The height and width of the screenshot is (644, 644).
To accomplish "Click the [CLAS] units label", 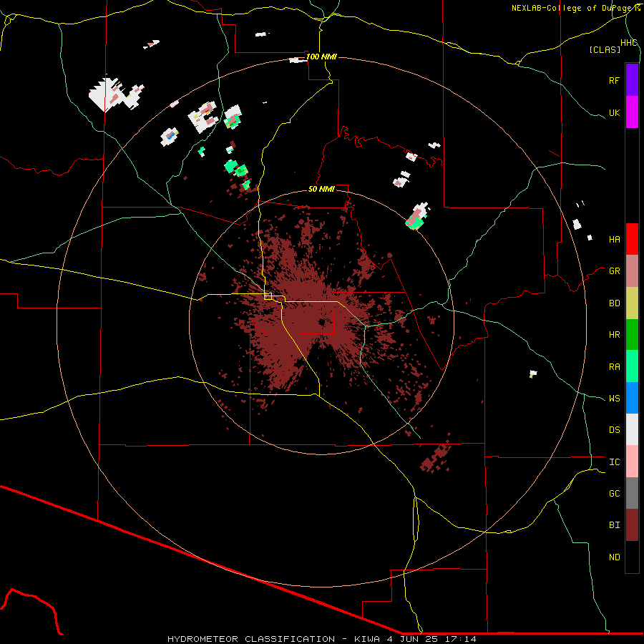I will tap(605, 50).
